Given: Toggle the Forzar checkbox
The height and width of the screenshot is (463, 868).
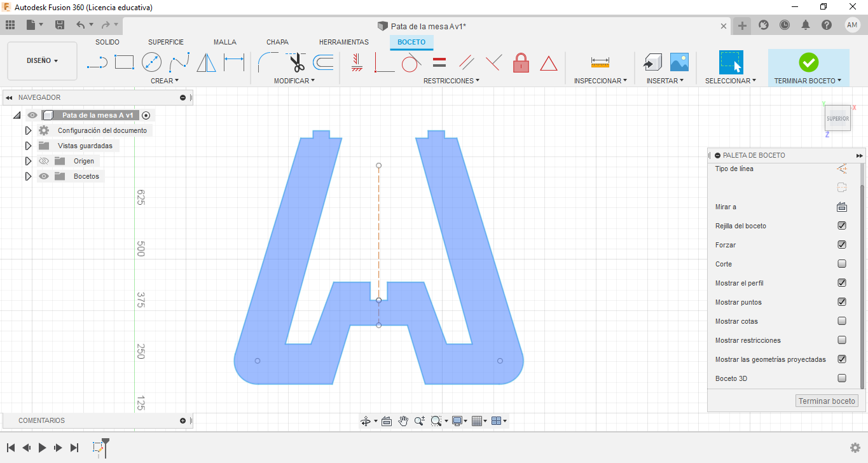Looking at the screenshot, I should (842, 245).
